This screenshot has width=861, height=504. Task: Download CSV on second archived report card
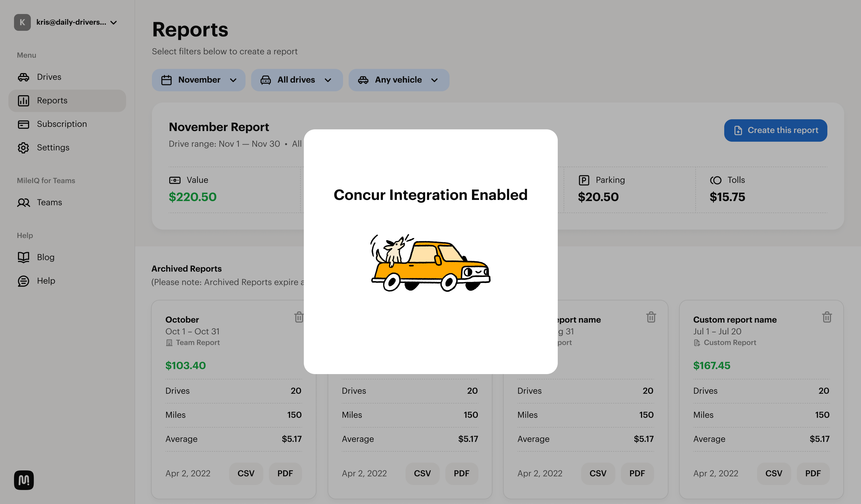click(x=422, y=474)
